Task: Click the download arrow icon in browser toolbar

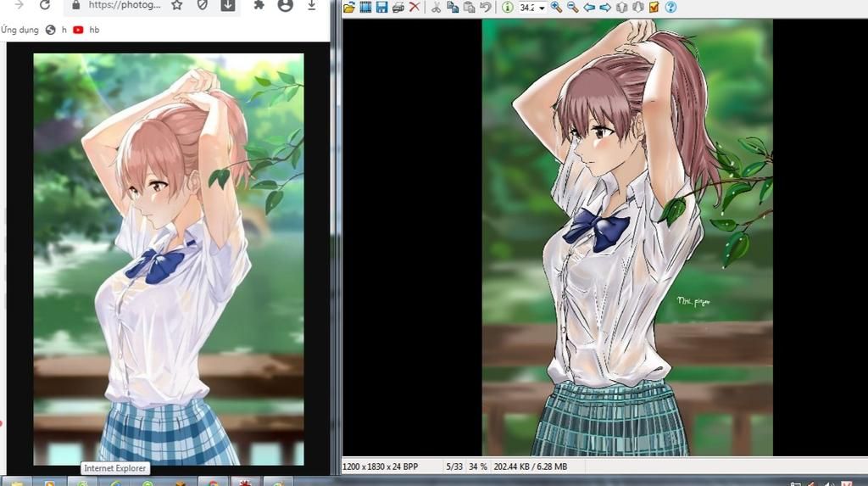Action: coord(312,6)
